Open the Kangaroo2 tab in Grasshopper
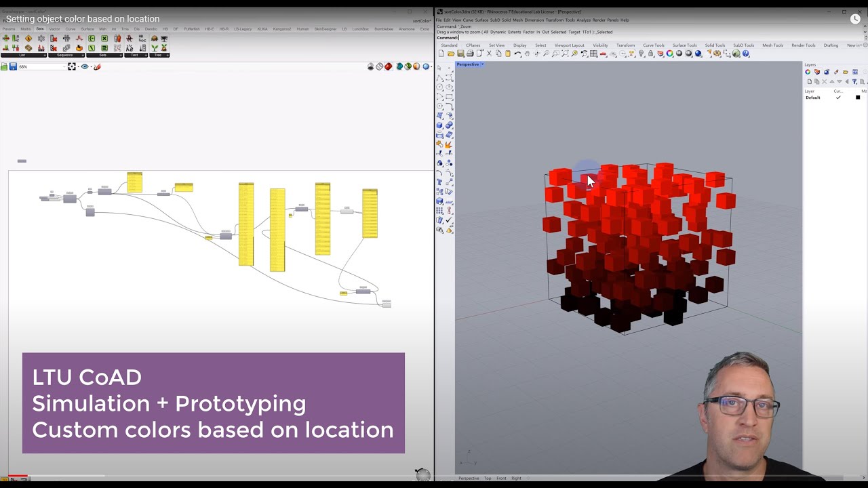Viewport: 868px width, 488px height. pos(281,29)
